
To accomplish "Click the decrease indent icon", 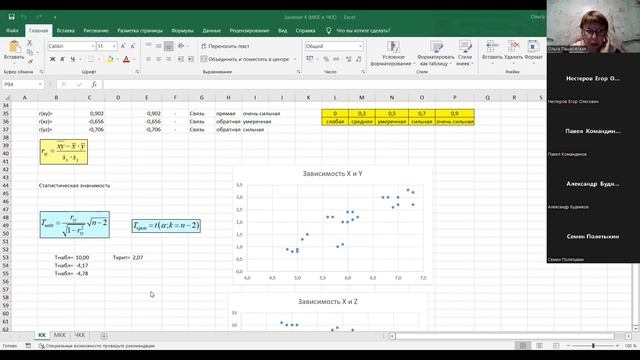I will coord(180,59).
